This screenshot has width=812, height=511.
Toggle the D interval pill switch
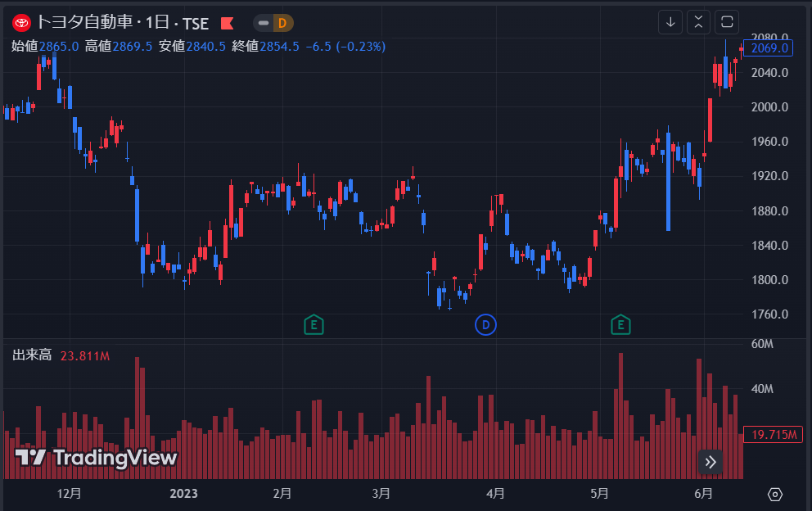(x=273, y=24)
